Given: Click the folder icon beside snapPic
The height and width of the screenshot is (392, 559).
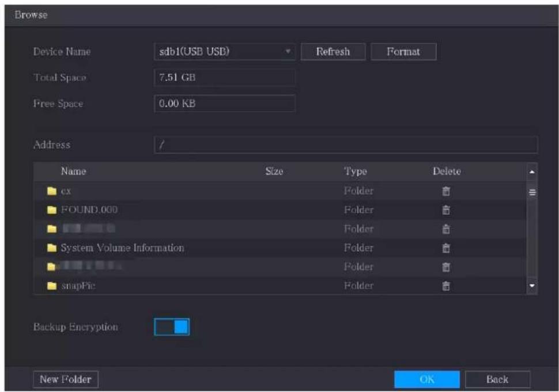Looking at the screenshot, I should click(x=52, y=286).
